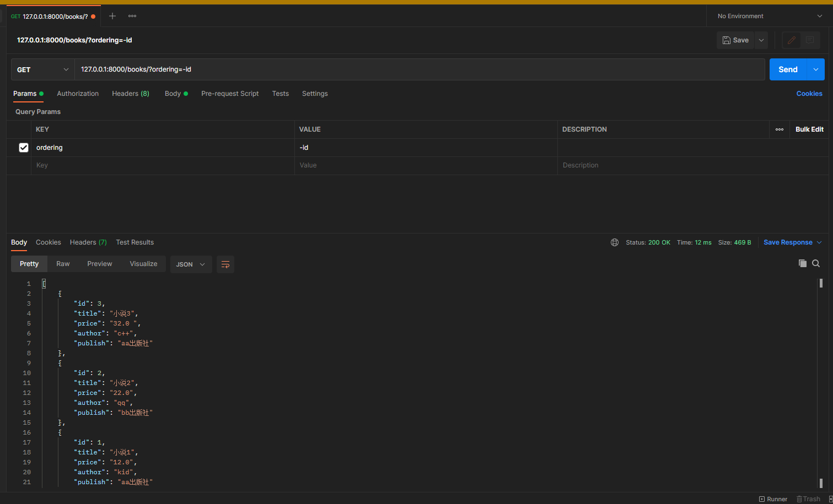Click Bulk Edit for query params
Viewport: 833px width, 504px height.
(809, 129)
